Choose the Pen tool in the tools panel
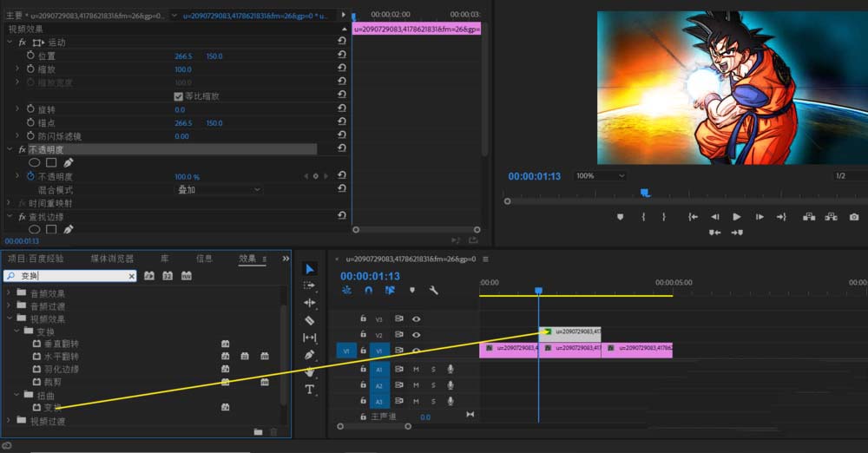Image resolution: width=868 pixels, height=453 pixels. click(x=310, y=355)
